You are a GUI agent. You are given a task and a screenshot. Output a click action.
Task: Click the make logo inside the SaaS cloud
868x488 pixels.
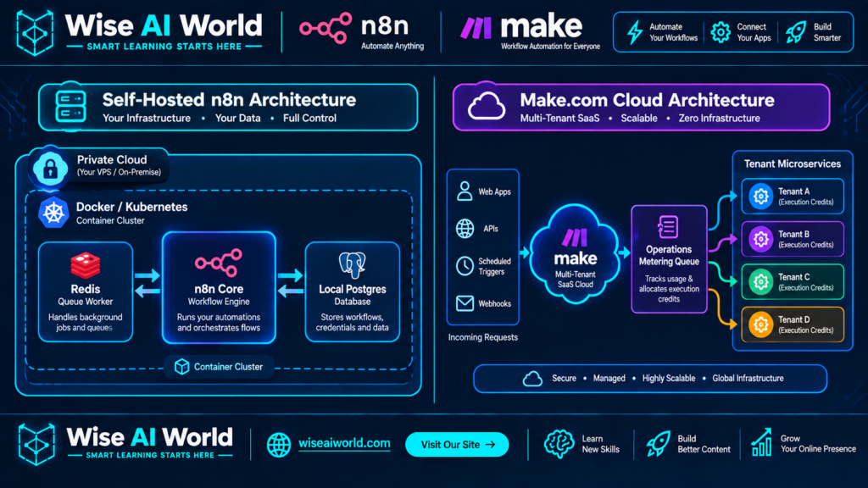pos(575,237)
